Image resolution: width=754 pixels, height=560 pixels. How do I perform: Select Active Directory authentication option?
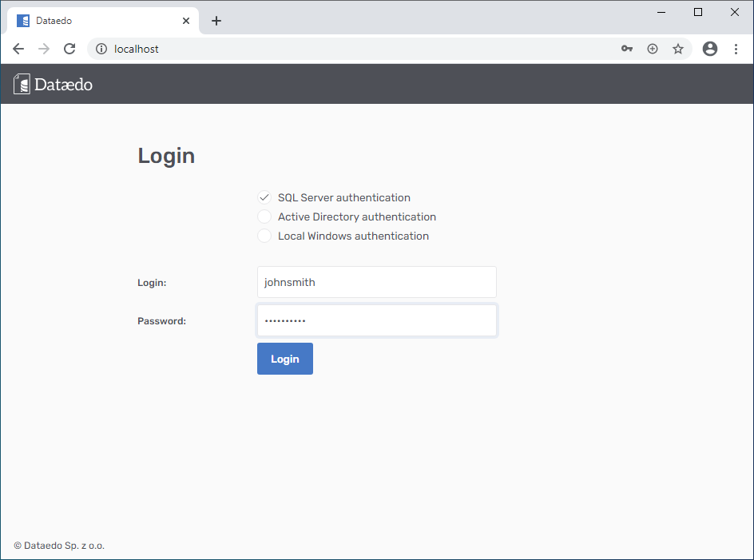[x=264, y=216]
